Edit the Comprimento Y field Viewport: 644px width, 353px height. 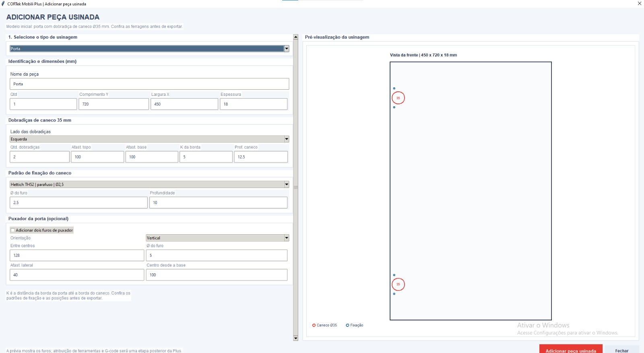point(114,104)
